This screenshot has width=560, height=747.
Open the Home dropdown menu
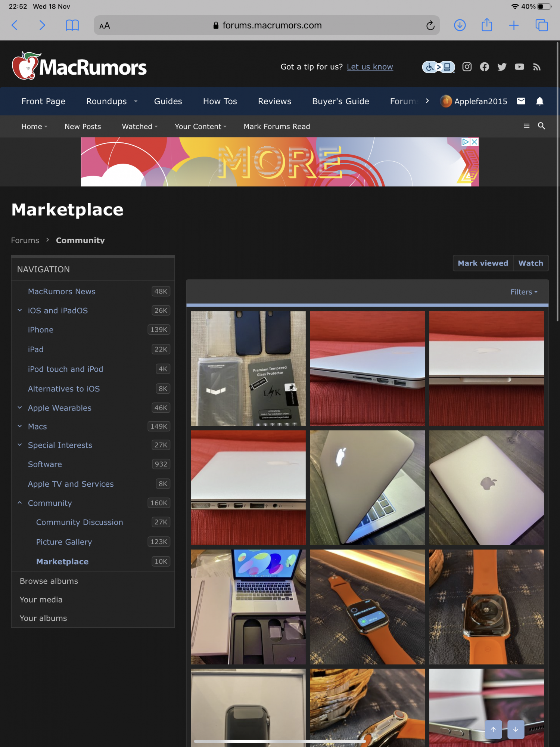[34, 127]
